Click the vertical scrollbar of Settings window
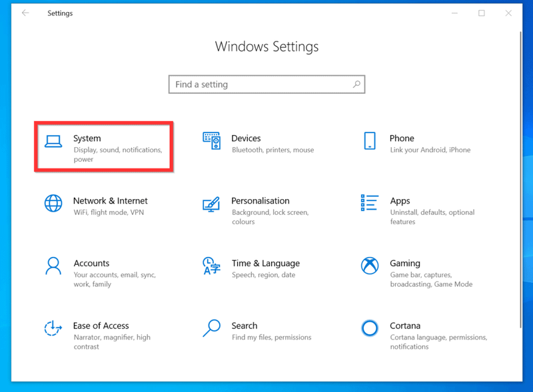 tap(520, 180)
